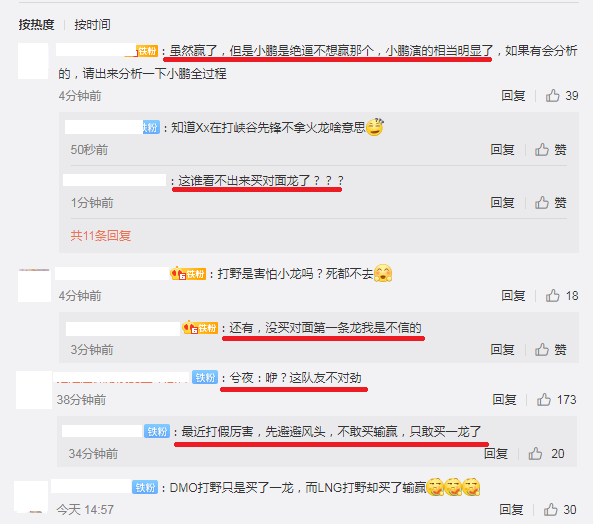
Task: Click the crown 铁粉 badge on 打野 comment
Action: coord(188,273)
